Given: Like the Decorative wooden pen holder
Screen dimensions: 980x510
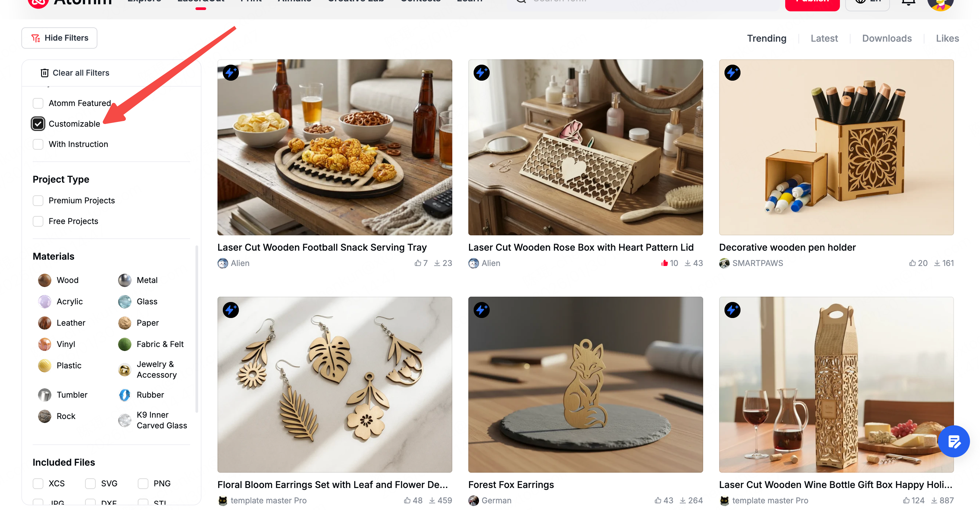Looking at the screenshot, I should (x=912, y=263).
